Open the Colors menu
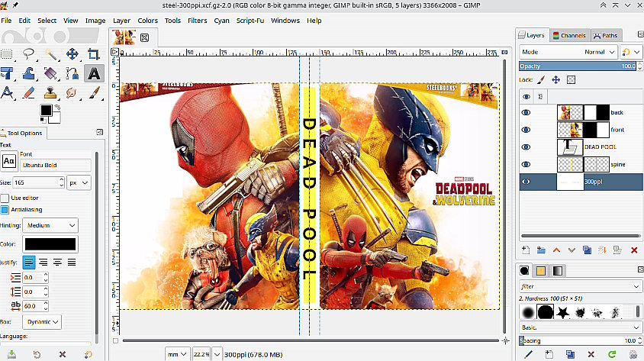 (x=147, y=21)
